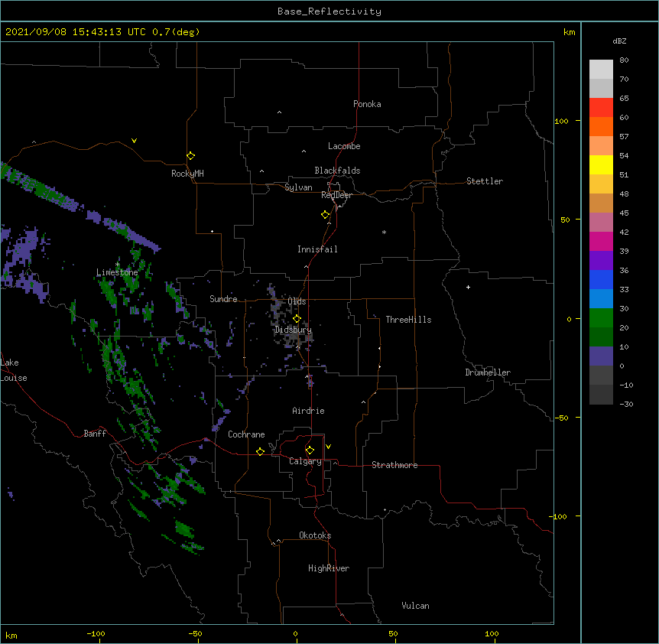Click the 80 dBZ light gray swatch

pyautogui.click(x=601, y=70)
